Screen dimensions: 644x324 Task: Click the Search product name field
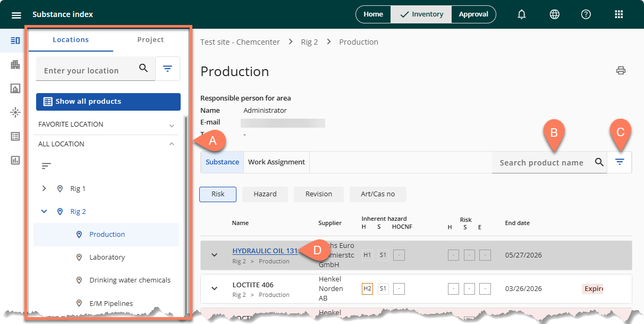coord(541,163)
